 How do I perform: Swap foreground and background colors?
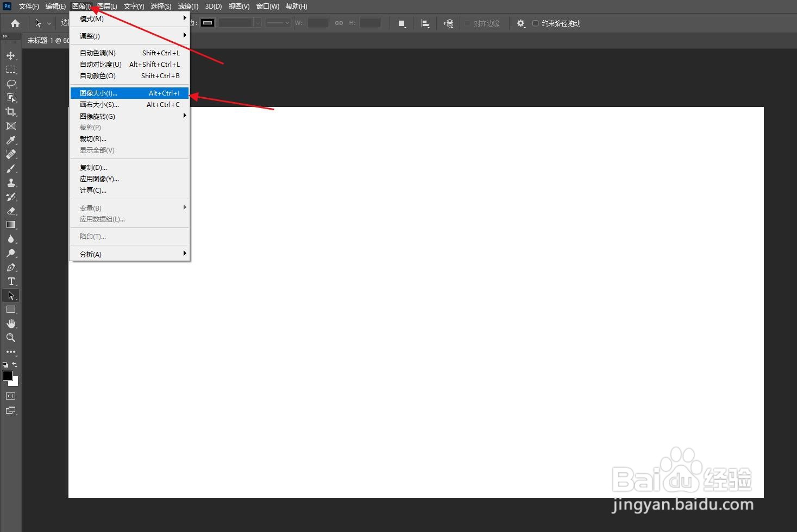coord(15,365)
